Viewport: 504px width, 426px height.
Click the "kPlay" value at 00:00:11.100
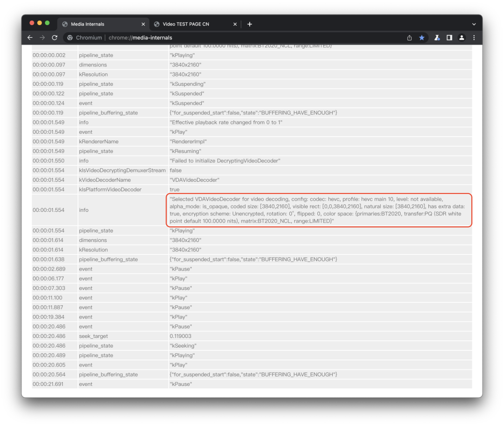[x=178, y=298]
